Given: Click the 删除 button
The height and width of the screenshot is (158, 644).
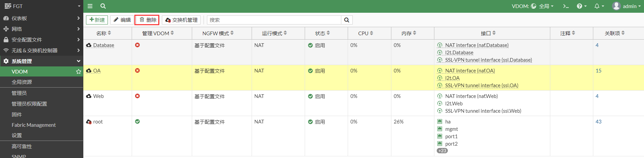Looking at the screenshot, I should (147, 20).
